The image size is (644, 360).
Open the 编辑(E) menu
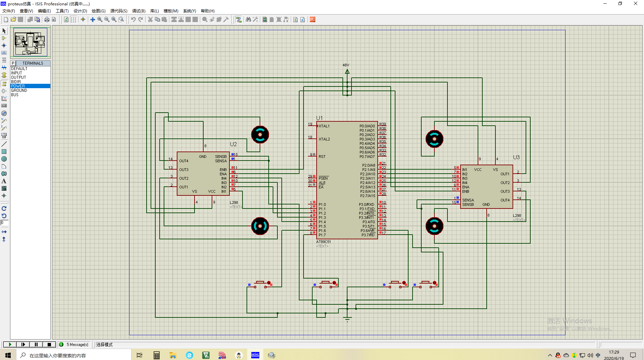[44, 11]
